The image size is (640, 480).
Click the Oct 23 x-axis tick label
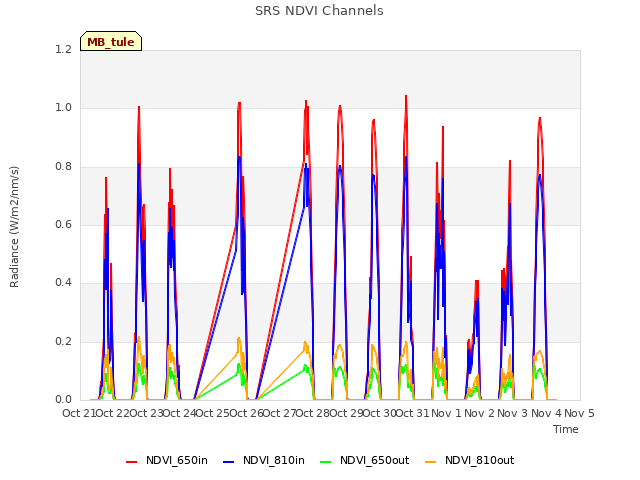click(146, 413)
